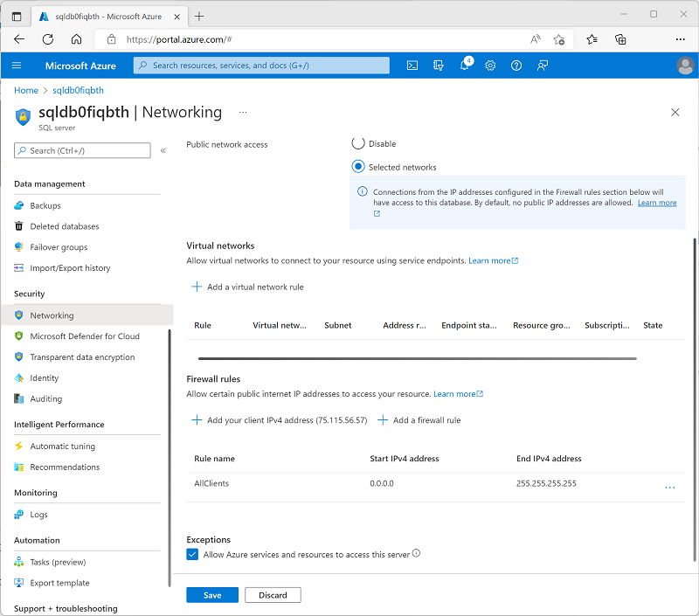The image size is (699, 616).
Task: Close the sqldb0fiqbth browser tab
Action: pos(177,17)
